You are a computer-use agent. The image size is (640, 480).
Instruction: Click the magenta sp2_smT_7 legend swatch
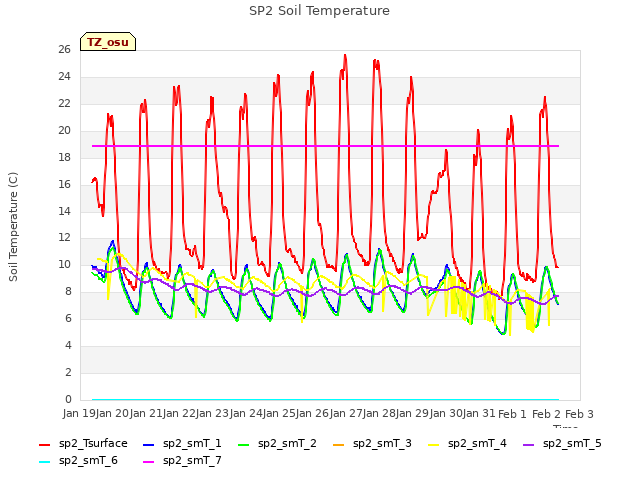point(149,462)
